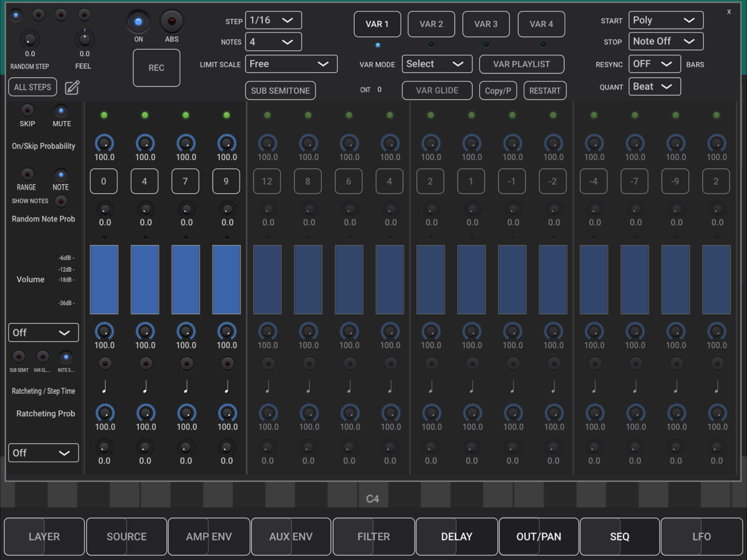Screen dimensions: 747x560
Task: Open the Off dropdown below Volume
Action: tap(43, 332)
